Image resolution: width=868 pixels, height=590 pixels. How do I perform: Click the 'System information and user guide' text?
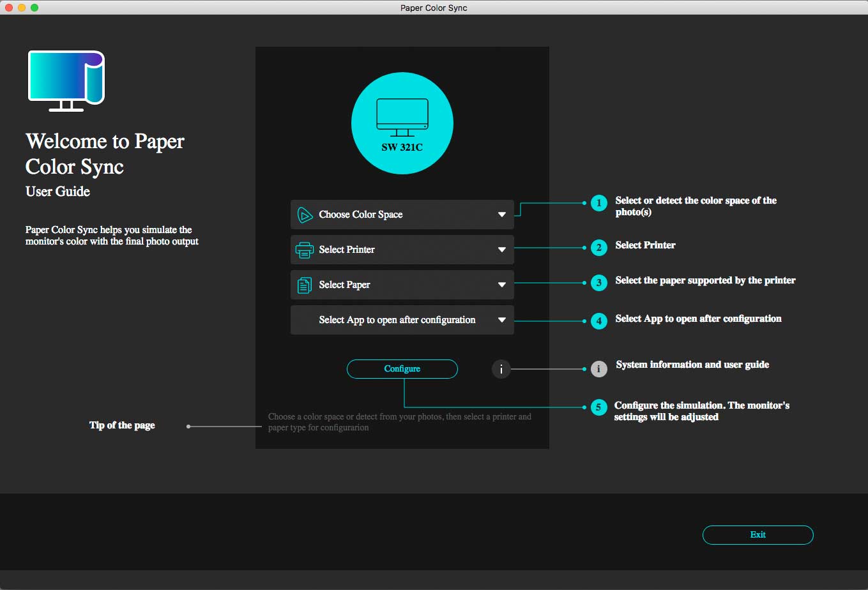click(x=692, y=365)
